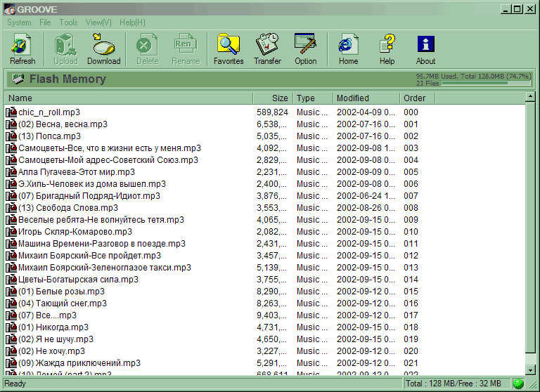This screenshot has height=392, width=540.
Task: Click the green status indicator light
Action: click(518, 384)
